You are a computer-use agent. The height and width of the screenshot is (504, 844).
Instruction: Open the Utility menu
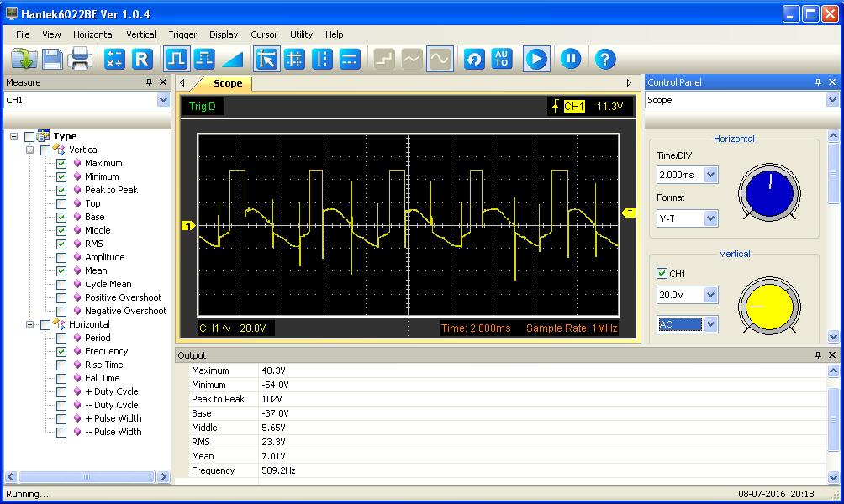(302, 34)
